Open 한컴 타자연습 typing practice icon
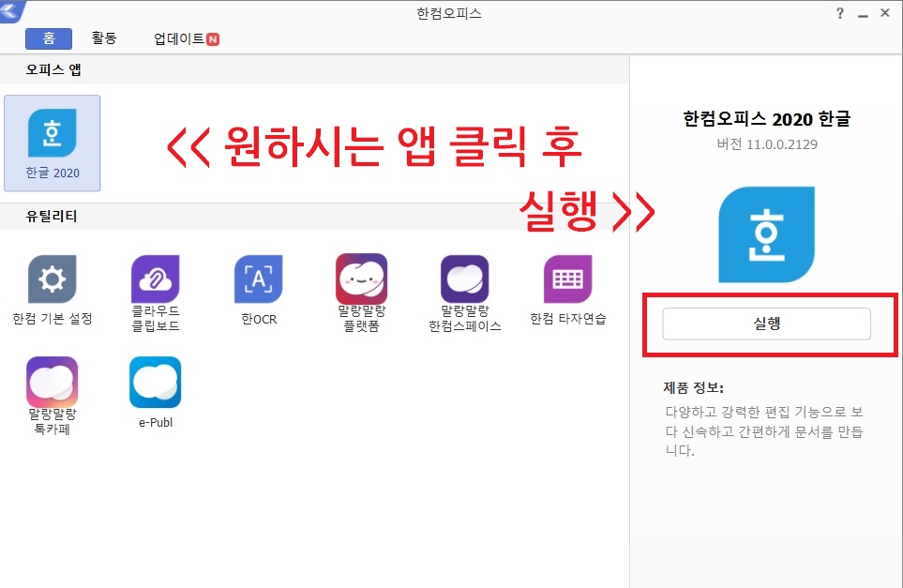 click(x=567, y=279)
